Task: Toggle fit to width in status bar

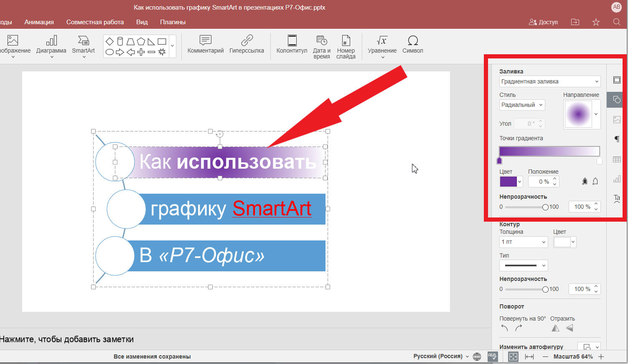Action: pos(529,356)
